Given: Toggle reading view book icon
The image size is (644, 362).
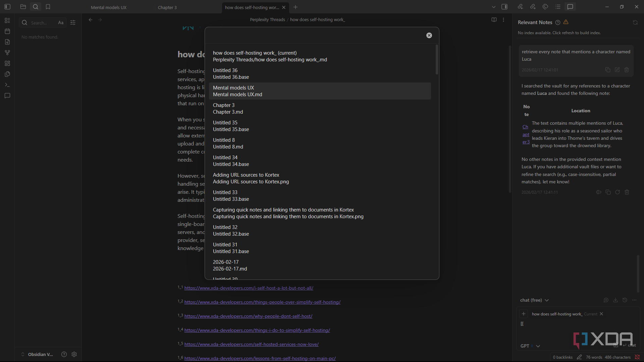Looking at the screenshot, I should (x=494, y=20).
